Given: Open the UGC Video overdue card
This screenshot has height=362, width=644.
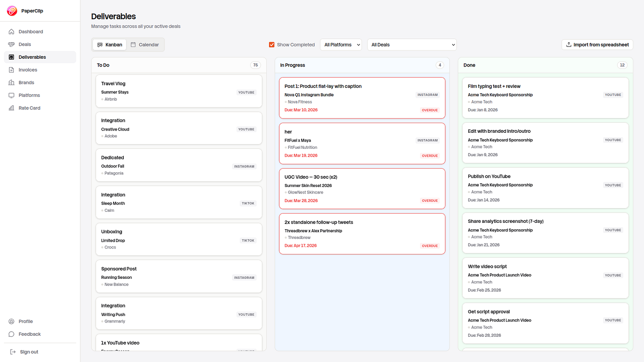Looking at the screenshot, I should [x=362, y=188].
